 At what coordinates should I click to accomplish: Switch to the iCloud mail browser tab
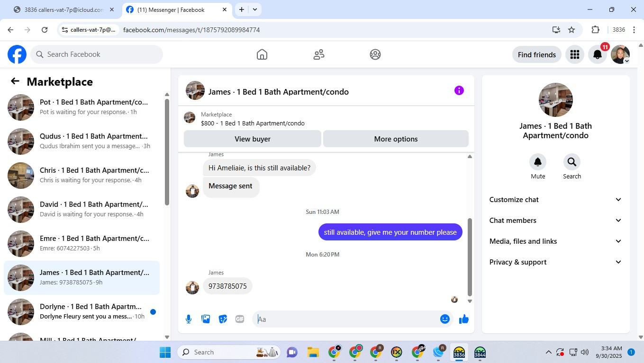[64, 9]
